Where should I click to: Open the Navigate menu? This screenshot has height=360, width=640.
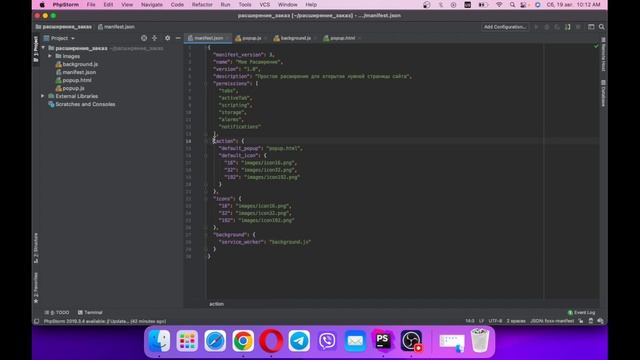point(152,5)
